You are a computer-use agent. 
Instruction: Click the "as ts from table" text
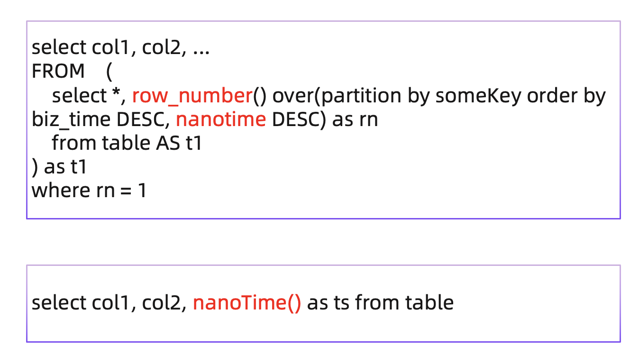[x=380, y=303]
